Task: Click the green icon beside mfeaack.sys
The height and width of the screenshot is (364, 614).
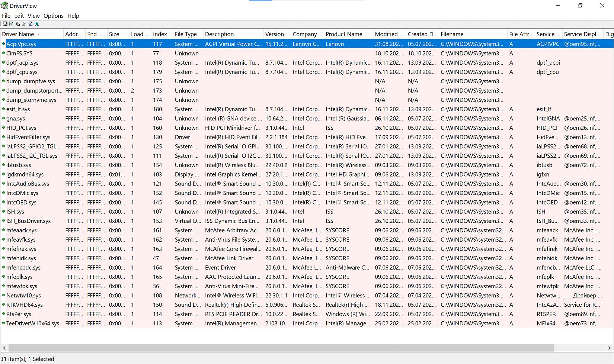Action: coord(3,230)
